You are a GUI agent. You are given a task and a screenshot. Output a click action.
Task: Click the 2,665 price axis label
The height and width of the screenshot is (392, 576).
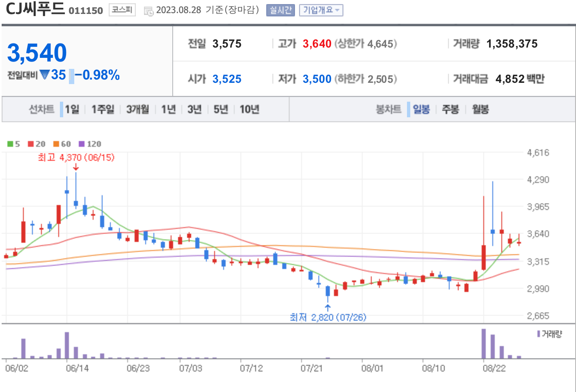(x=538, y=316)
